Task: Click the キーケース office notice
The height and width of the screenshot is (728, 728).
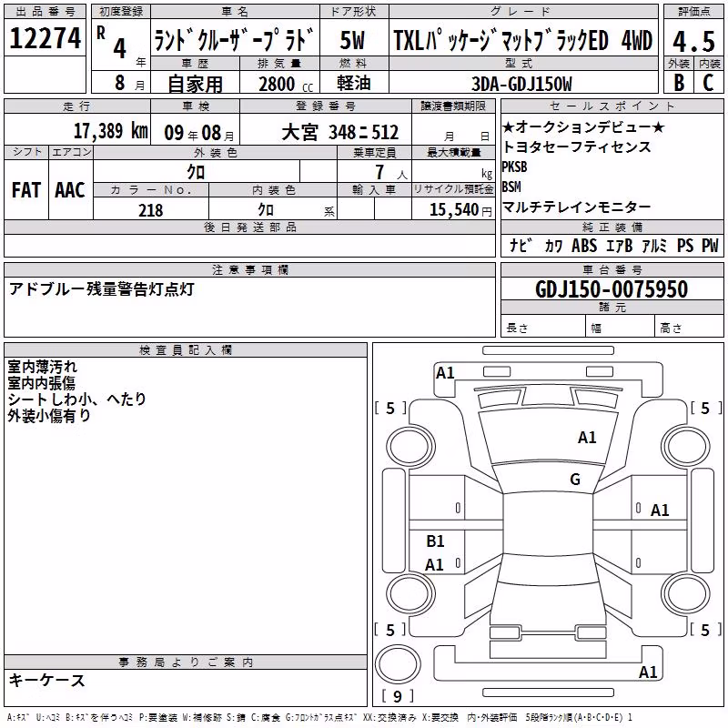Action: [x=47, y=681]
